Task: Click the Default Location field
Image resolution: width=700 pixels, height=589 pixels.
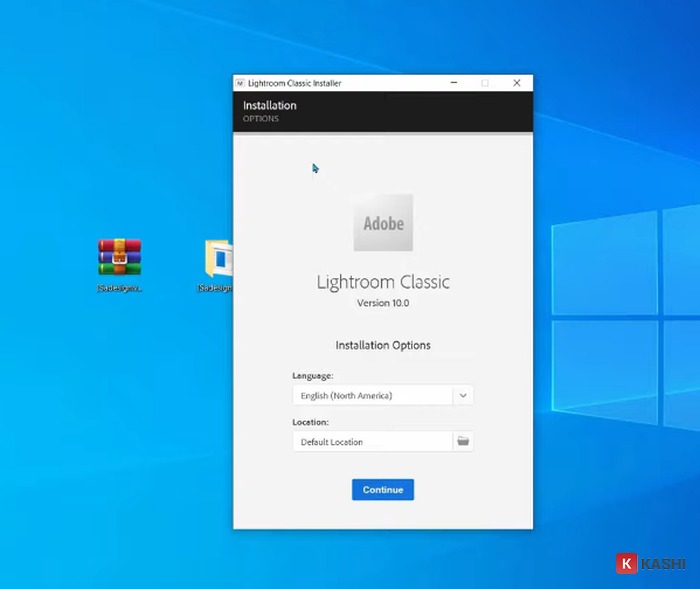Action: (372, 441)
